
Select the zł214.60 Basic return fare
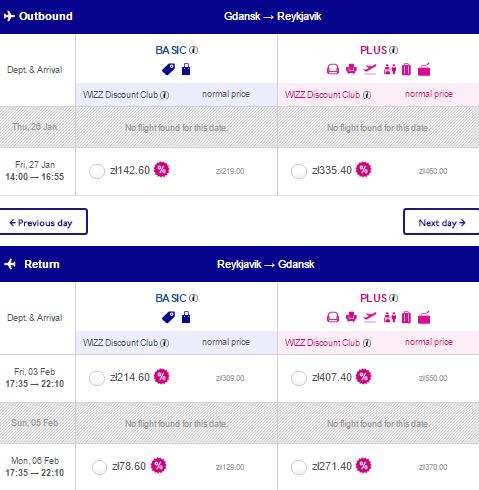tap(97, 378)
